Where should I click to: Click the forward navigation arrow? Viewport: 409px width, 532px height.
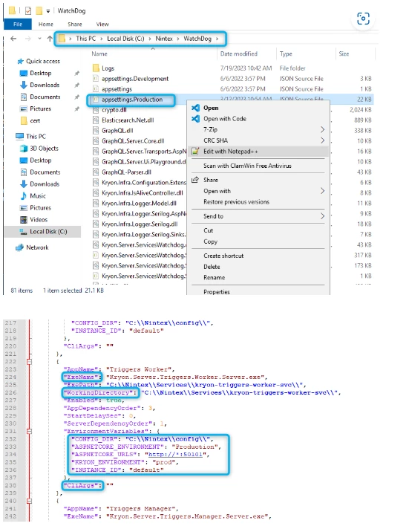pos(27,39)
